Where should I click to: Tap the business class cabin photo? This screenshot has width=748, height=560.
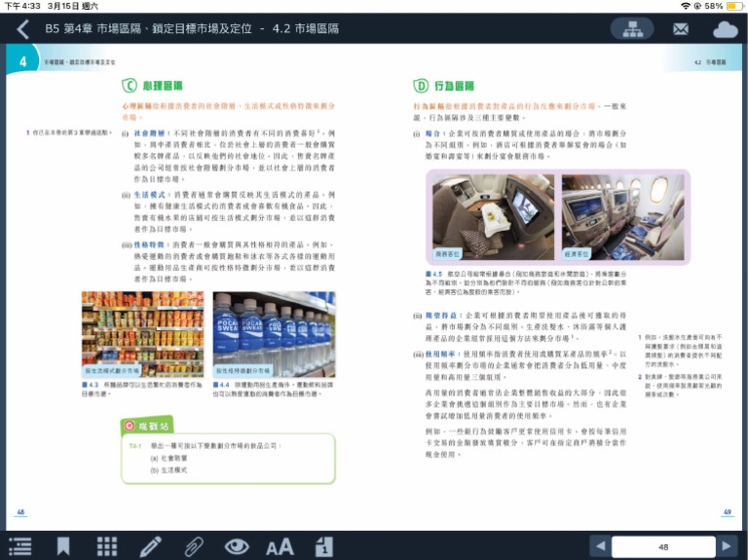click(x=493, y=217)
